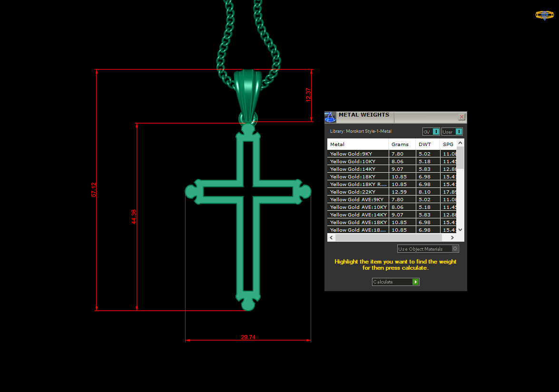Click the 12.37 bail height dimension label

pos(308,95)
